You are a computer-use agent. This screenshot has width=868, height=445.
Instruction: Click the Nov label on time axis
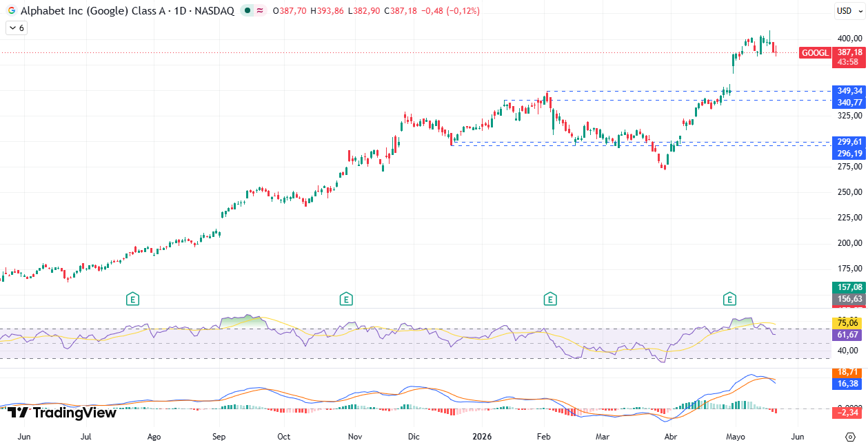click(x=355, y=437)
